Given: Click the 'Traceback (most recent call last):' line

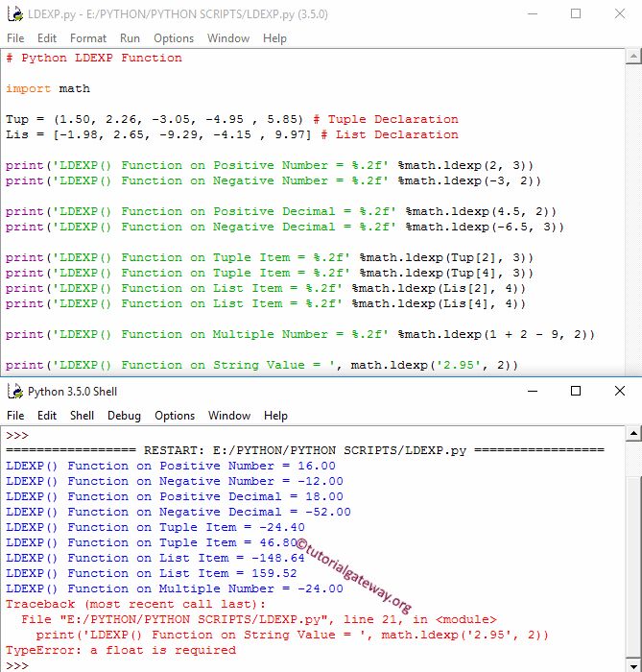Looking at the screenshot, I should click(135, 604).
